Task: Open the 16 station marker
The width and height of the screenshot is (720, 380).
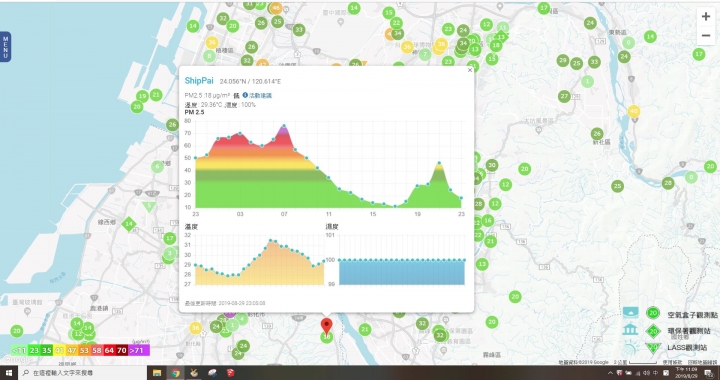Action: point(488,220)
